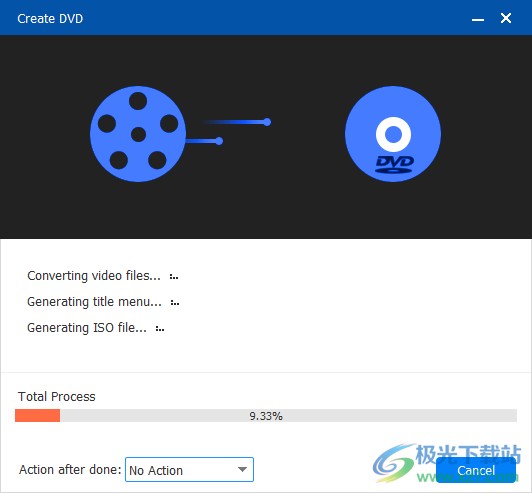The height and width of the screenshot is (493, 532).
Task: Click the Total Process progress bar
Action: (x=266, y=416)
